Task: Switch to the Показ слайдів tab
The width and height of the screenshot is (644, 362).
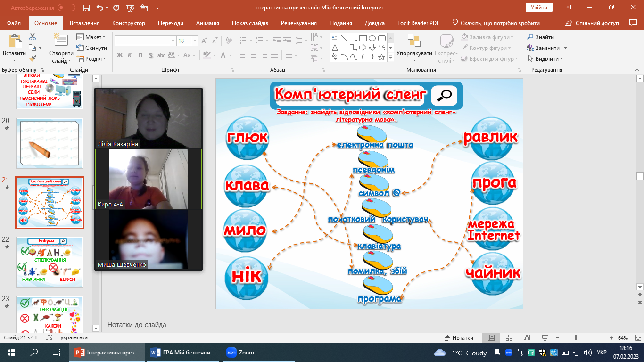Action: (x=250, y=23)
